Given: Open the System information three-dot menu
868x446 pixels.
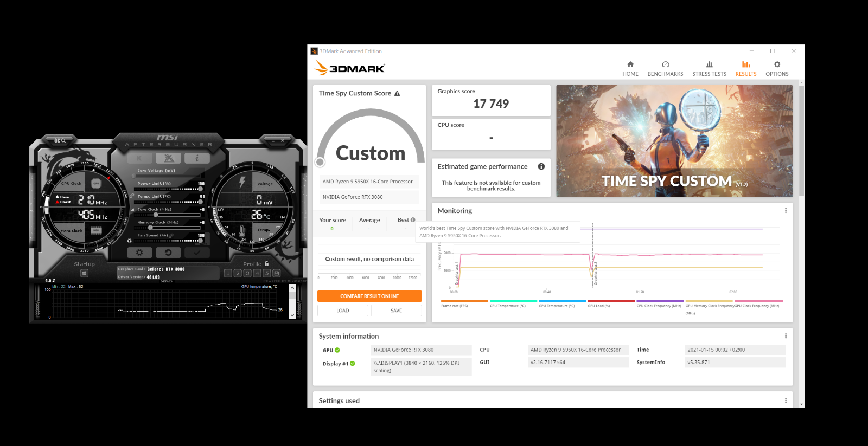Looking at the screenshot, I should click(x=786, y=336).
